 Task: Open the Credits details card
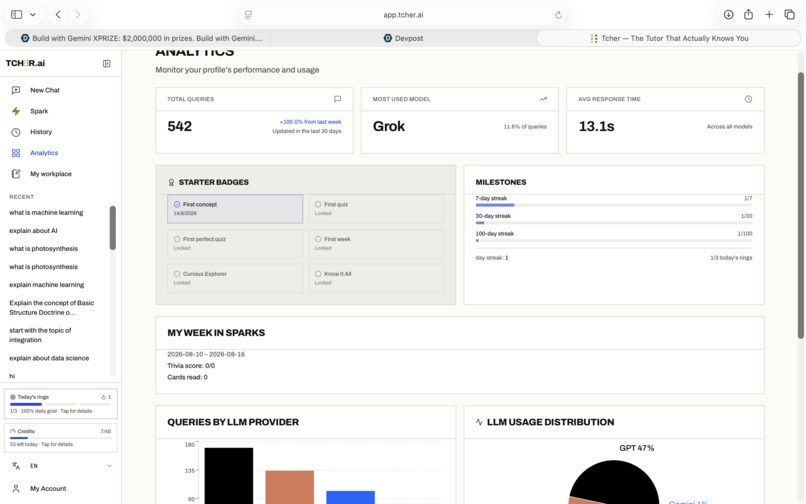coord(61,438)
